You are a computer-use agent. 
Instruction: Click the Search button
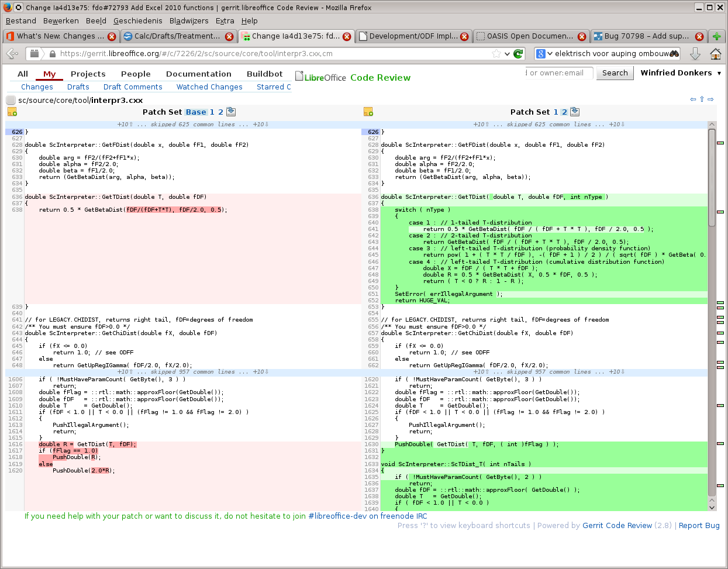(x=615, y=73)
